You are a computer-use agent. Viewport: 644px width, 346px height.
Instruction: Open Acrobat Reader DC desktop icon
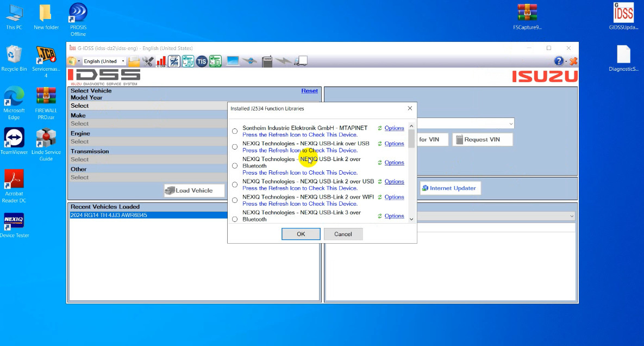coord(14,186)
